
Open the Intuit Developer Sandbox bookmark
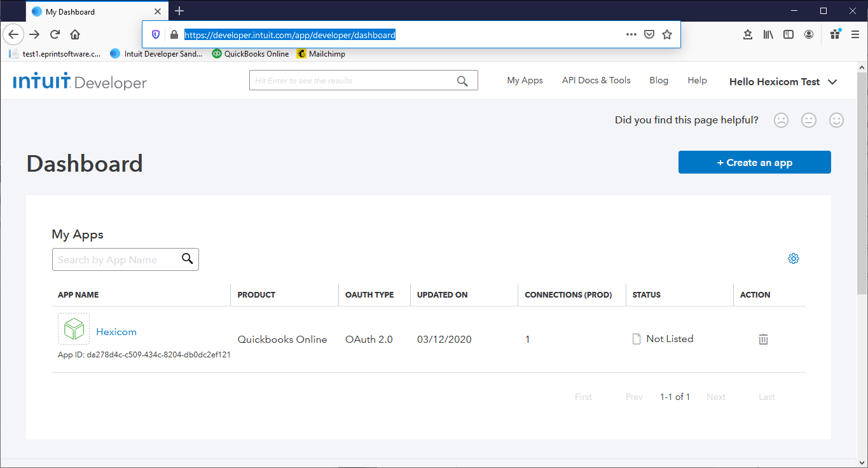(x=156, y=54)
